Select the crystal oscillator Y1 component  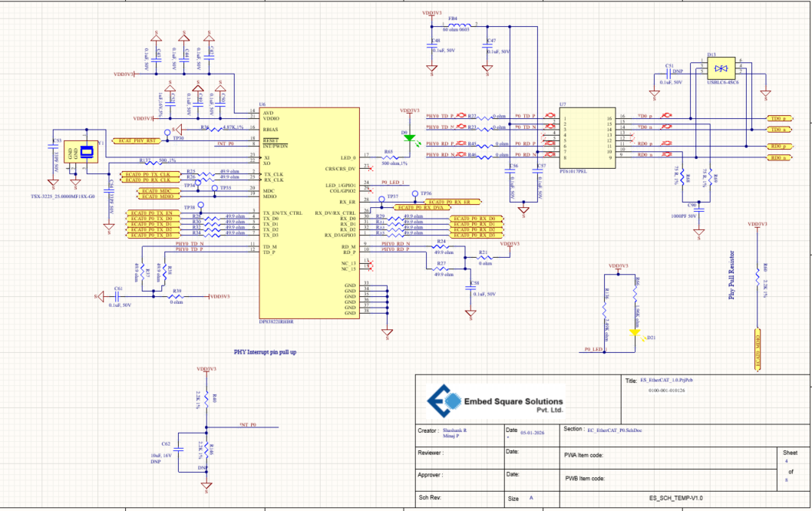[x=81, y=152]
